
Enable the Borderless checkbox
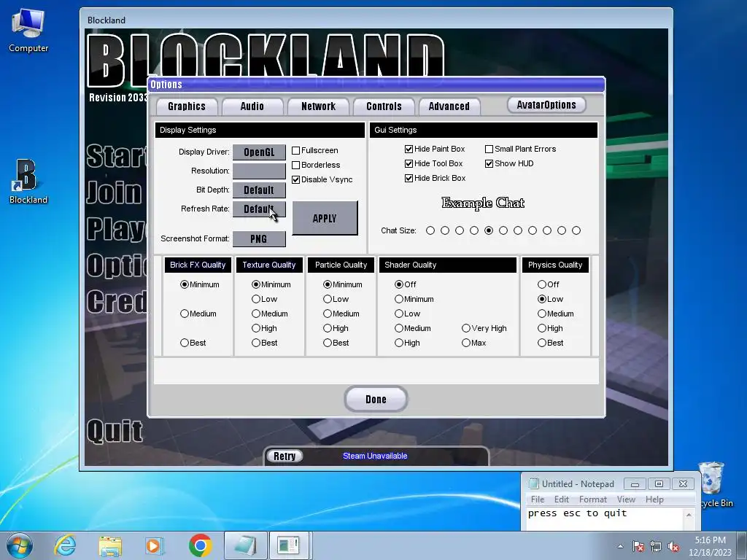(x=296, y=166)
